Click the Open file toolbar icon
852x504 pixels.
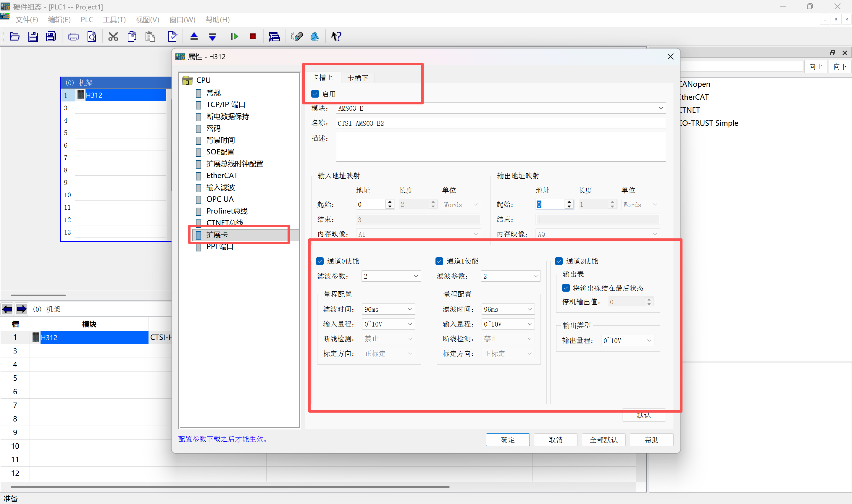point(14,36)
